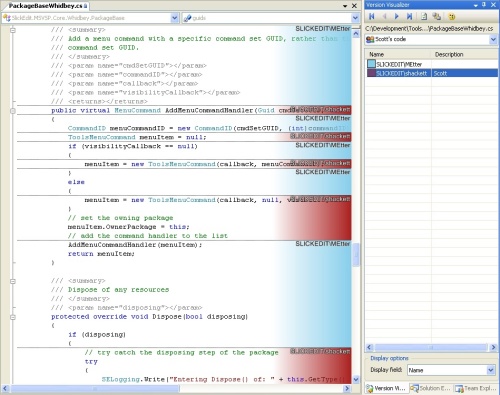
Task: Open the Scott's code dropdown
Action: click(493, 39)
